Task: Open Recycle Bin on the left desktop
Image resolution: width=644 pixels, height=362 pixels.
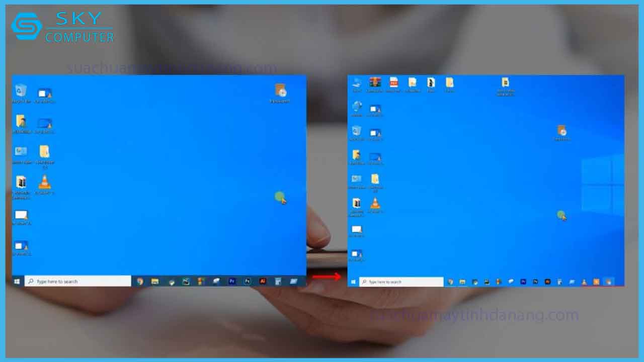Action: 21,92
